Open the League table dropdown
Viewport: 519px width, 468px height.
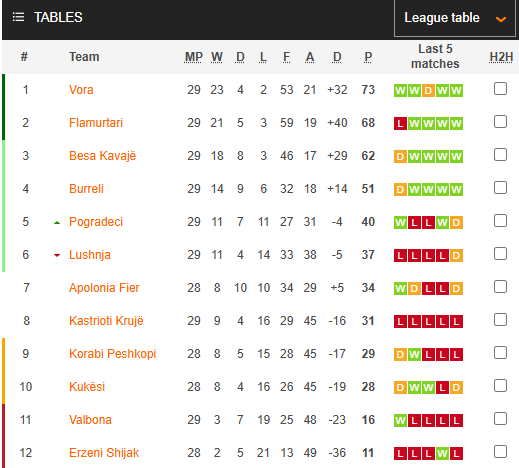tap(455, 18)
